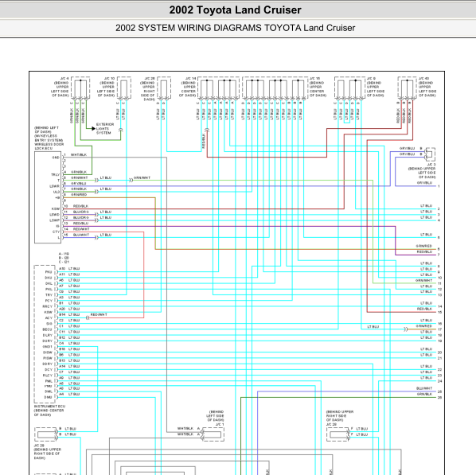476x475 pixels.
Task: Click the "GRN/BLK" label beside wire end 26
Action: click(425, 395)
